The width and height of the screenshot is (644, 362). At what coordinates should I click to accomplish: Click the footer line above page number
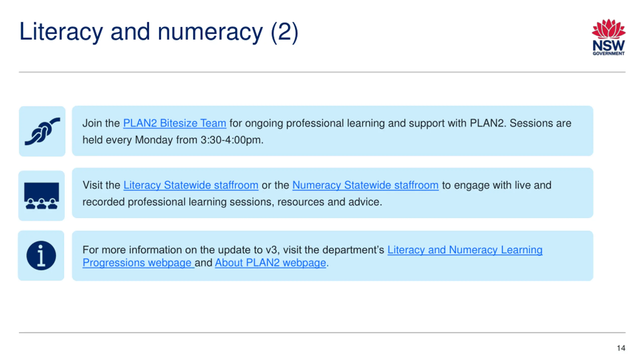322,333
